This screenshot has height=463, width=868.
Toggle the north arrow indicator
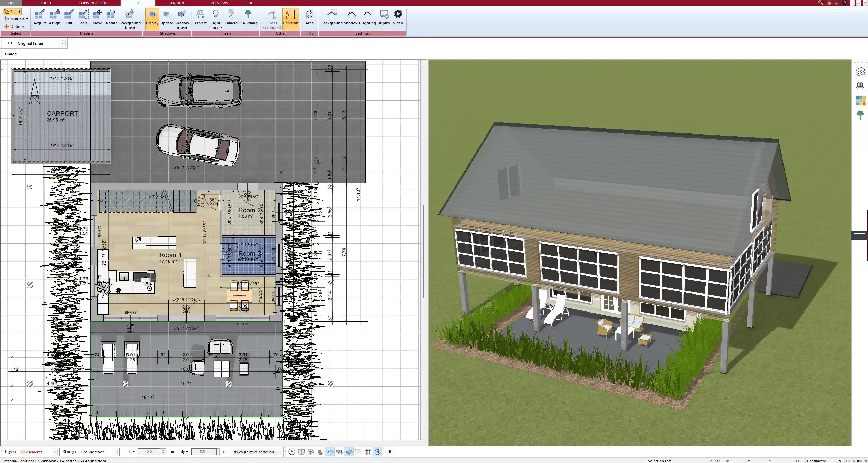pyautogui.click(x=378, y=452)
